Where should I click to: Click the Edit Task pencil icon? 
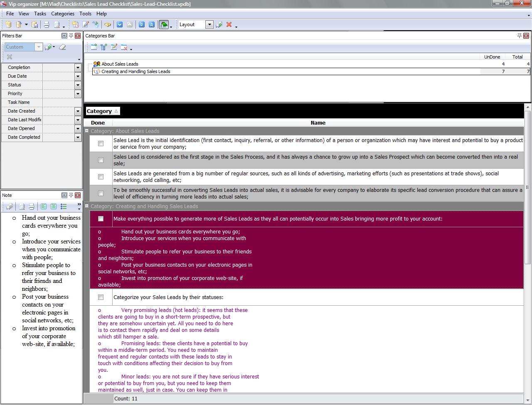click(x=86, y=25)
